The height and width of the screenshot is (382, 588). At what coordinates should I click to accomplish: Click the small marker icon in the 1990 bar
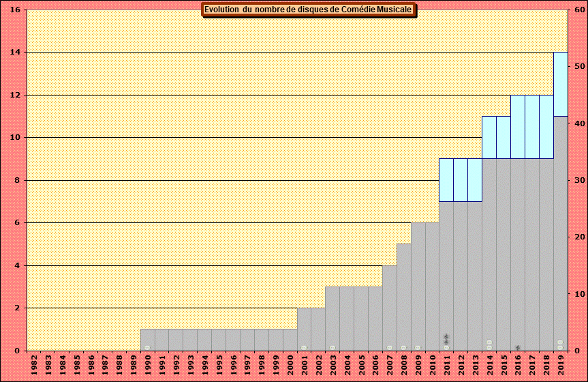pos(147,347)
